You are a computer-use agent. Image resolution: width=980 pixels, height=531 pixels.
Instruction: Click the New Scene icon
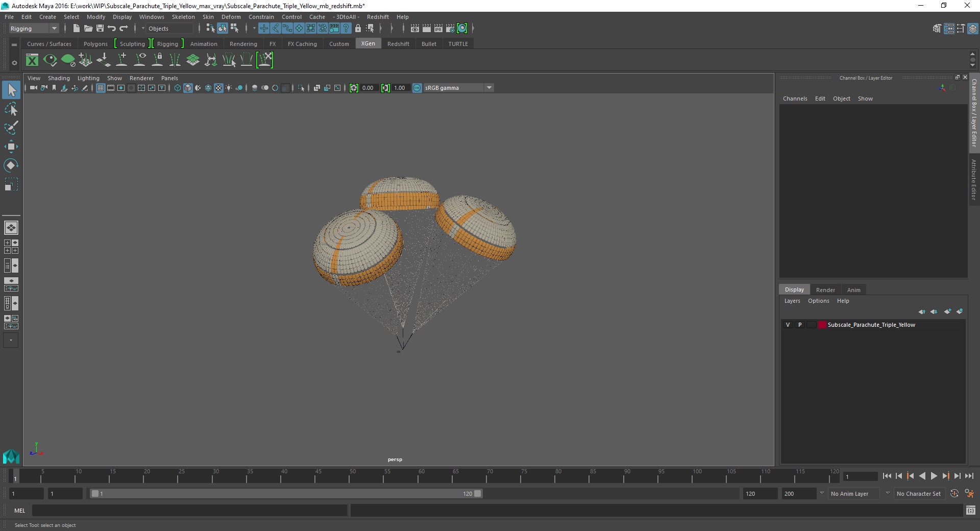click(x=77, y=29)
